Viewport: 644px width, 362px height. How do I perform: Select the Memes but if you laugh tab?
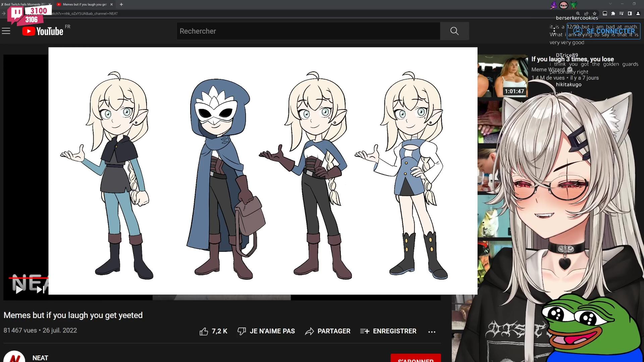(x=84, y=4)
